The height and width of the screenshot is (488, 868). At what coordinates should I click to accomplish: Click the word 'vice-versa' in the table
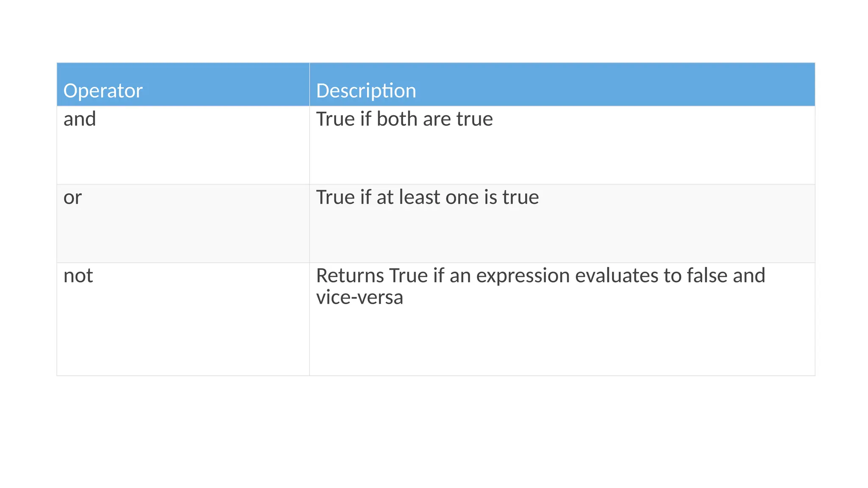pos(359,297)
